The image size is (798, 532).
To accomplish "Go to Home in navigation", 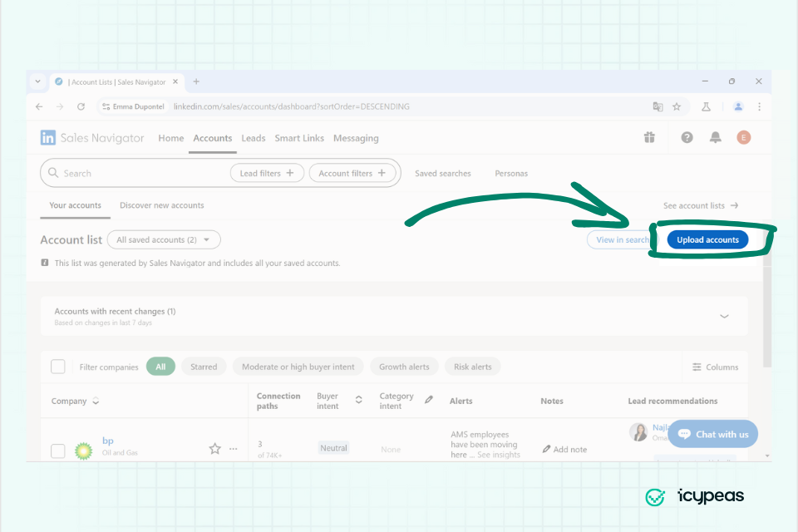I will pyautogui.click(x=171, y=138).
